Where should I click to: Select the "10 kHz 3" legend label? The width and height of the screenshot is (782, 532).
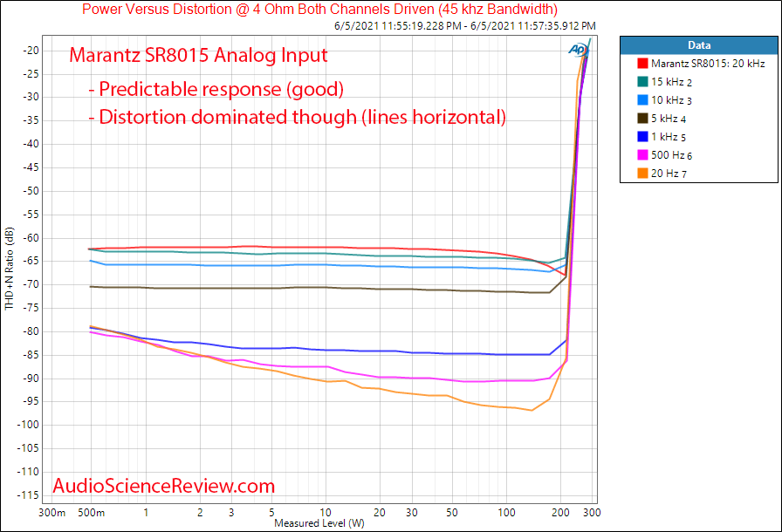coord(671,100)
